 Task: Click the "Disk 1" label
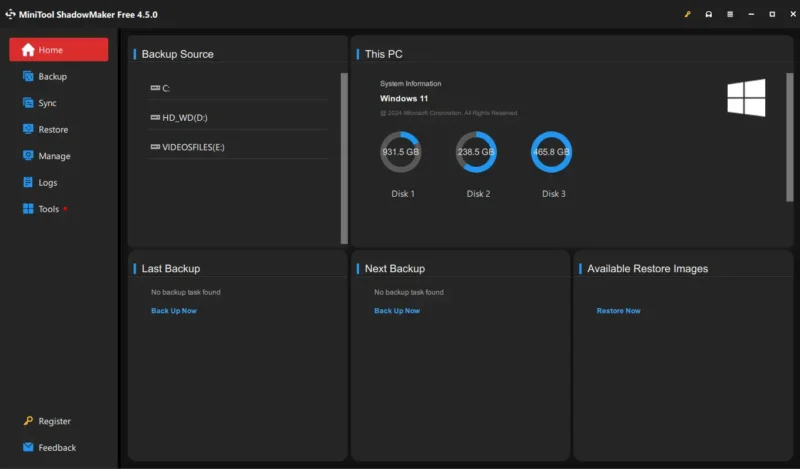point(403,193)
